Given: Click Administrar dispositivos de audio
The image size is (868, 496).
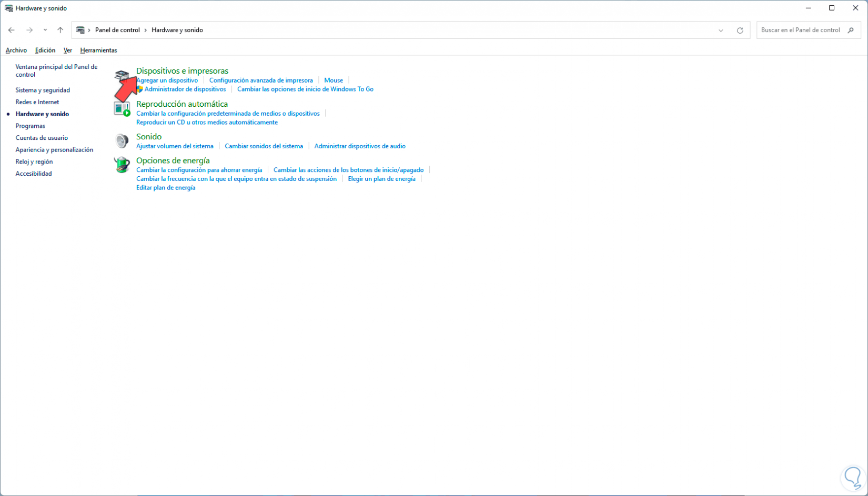Looking at the screenshot, I should click(x=360, y=146).
